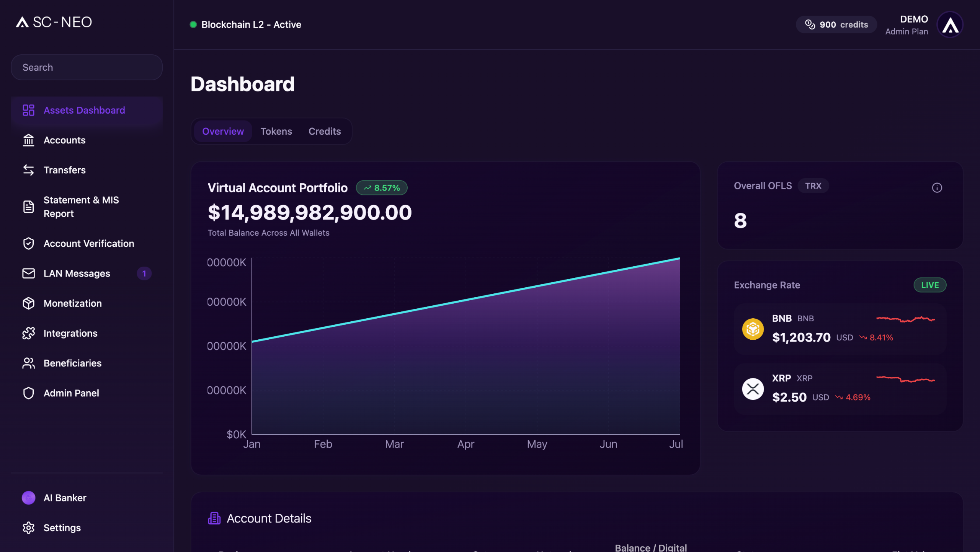The height and width of the screenshot is (552, 980).
Task: Select the BNB exchange rate card
Action: [840, 329]
